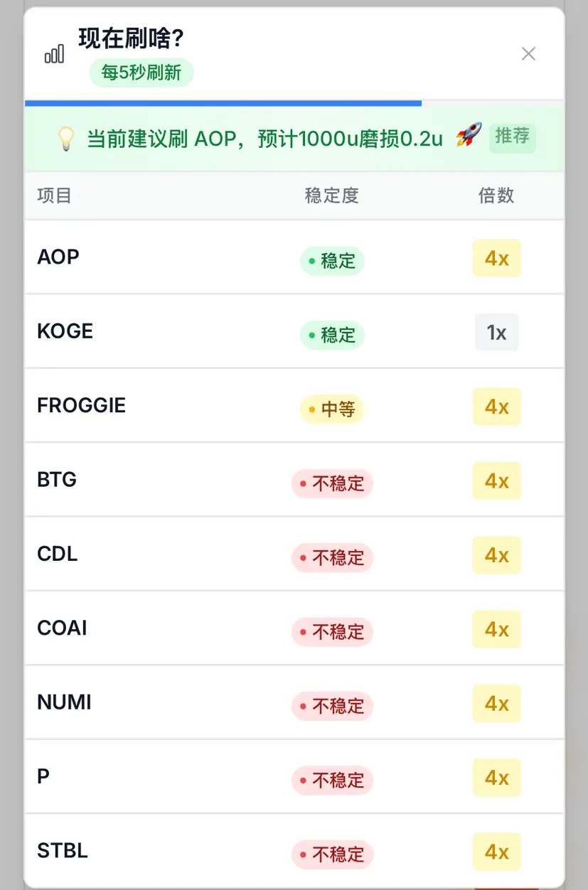Sort by 稳定度 column header

(x=332, y=195)
